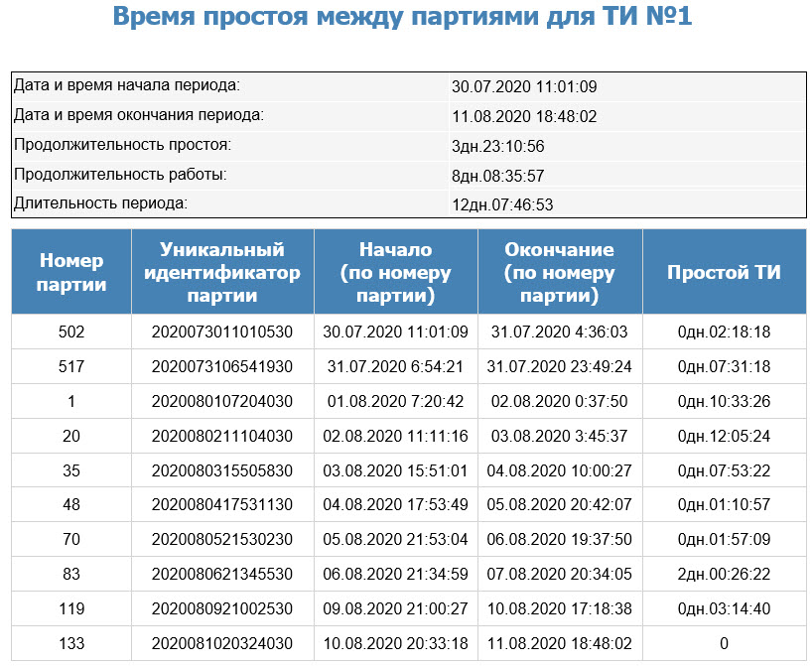Click the 'Простой ТИ' column header
The height and width of the screenshot is (666, 812).
click(x=724, y=273)
